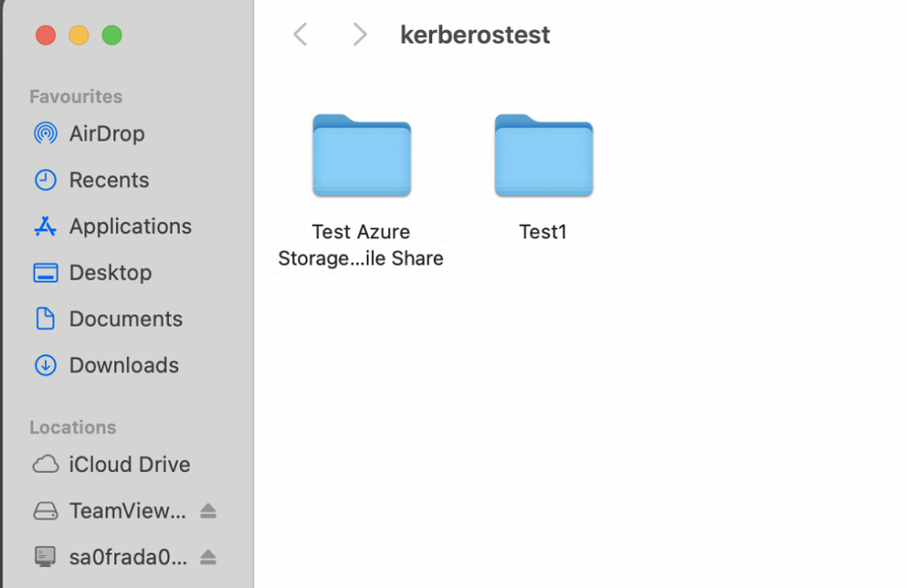907x588 pixels.
Task: Collapse the Locations sidebar section
Action: pos(73,427)
